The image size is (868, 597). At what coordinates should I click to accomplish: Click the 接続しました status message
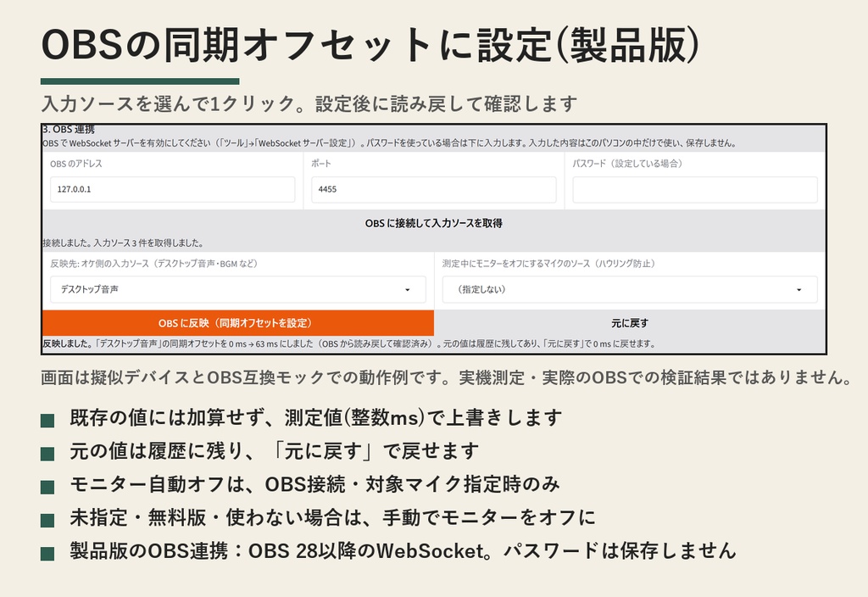tap(123, 243)
